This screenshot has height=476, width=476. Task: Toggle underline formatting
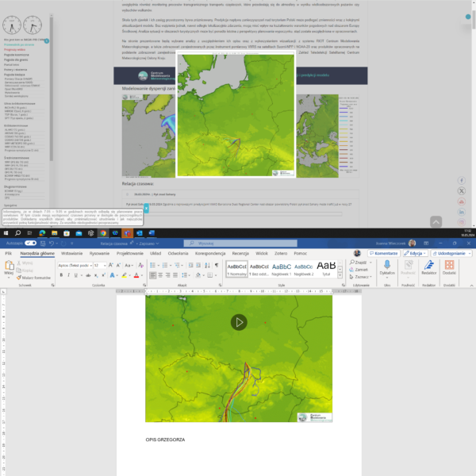click(76, 275)
